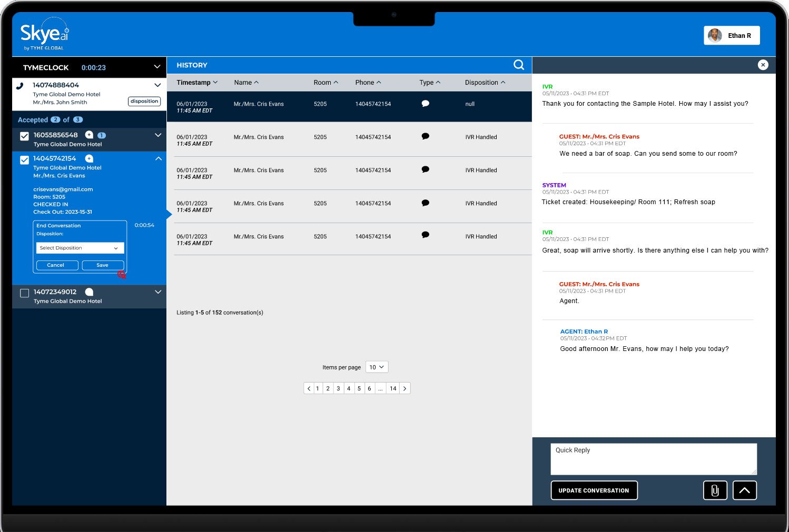Image resolution: width=789 pixels, height=532 pixels.
Task: Click the phone handset icon for 14074888404
Action: [x=20, y=85]
